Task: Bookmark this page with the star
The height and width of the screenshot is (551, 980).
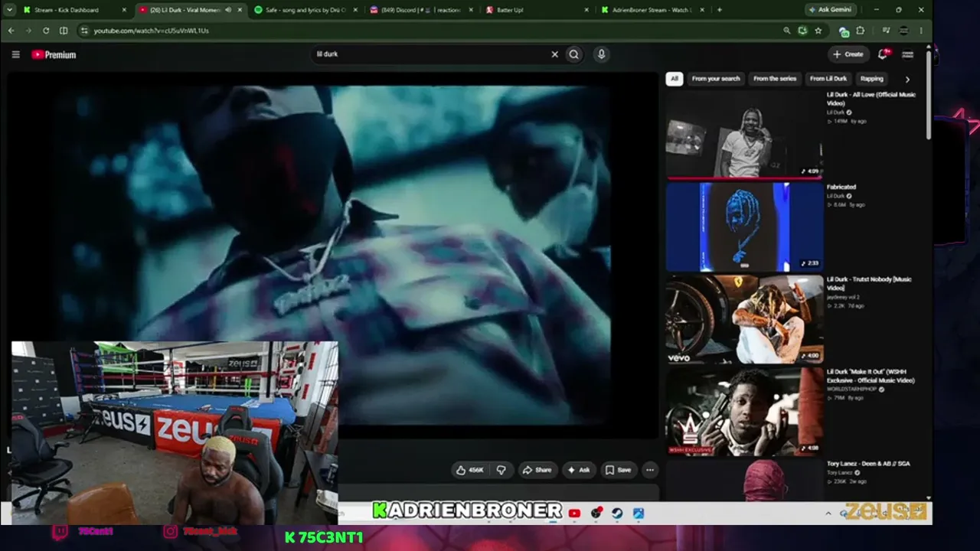Action: pos(818,31)
